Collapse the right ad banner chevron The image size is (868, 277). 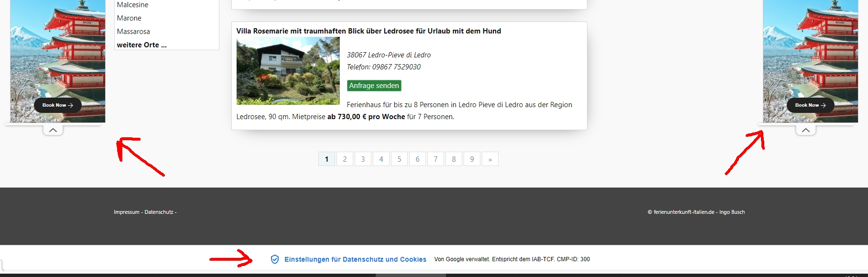[x=805, y=130]
